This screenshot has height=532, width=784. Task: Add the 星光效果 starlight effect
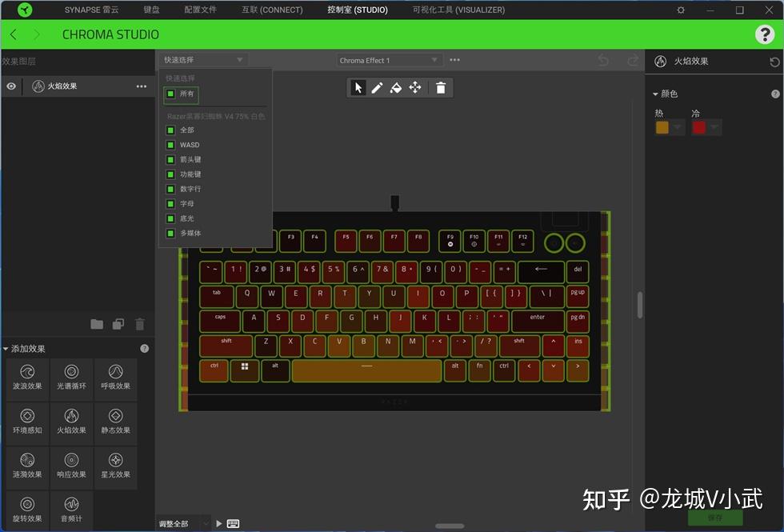click(115, 466)
